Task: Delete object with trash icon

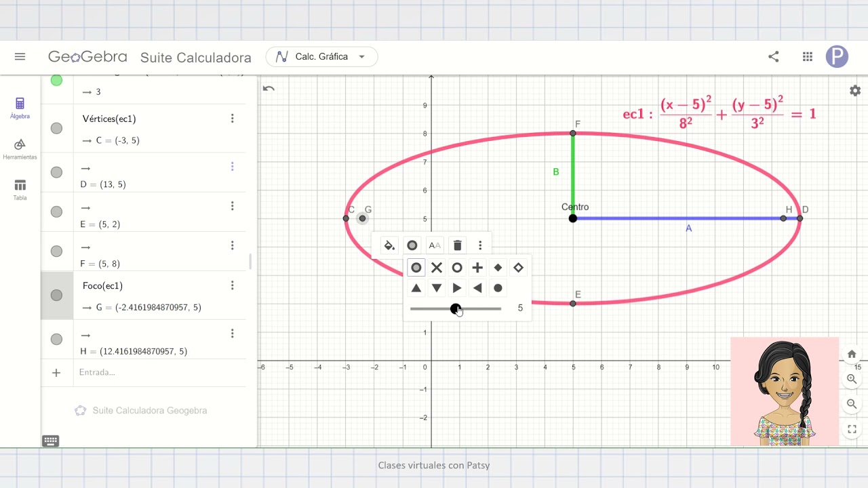Action: [458, 245]
